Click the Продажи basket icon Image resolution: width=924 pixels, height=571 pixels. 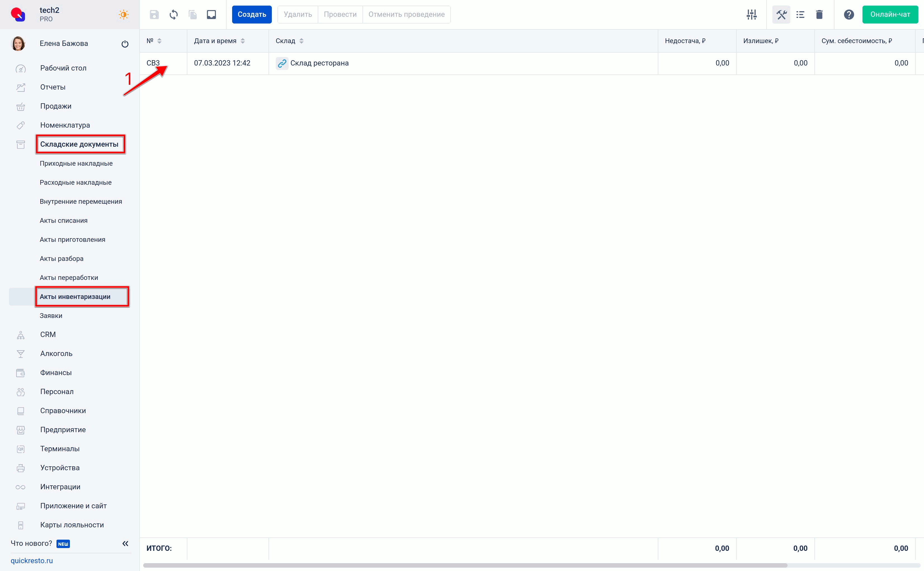(21, 106)
